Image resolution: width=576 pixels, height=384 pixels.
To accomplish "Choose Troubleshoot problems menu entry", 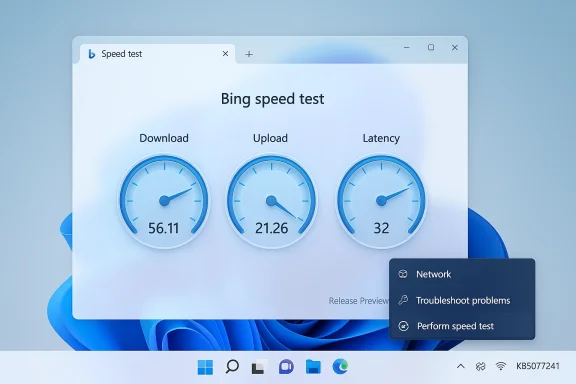I will pyautogui.click(x=462, y=300).
